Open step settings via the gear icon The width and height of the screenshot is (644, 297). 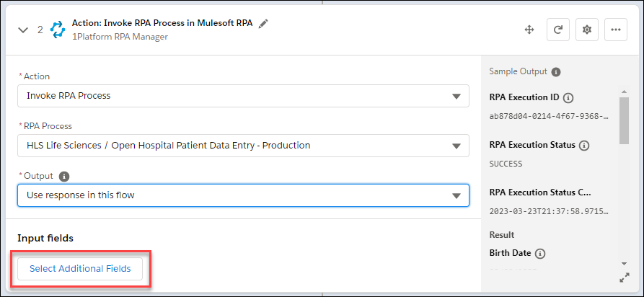pos(587,30)
